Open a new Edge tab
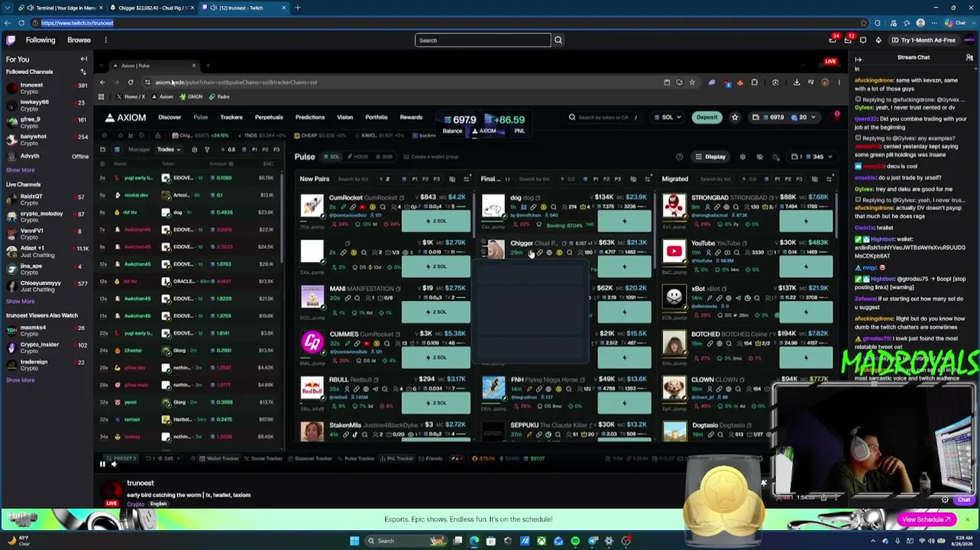The height and width of the screenshot is (550, 980). pos(298,8)
